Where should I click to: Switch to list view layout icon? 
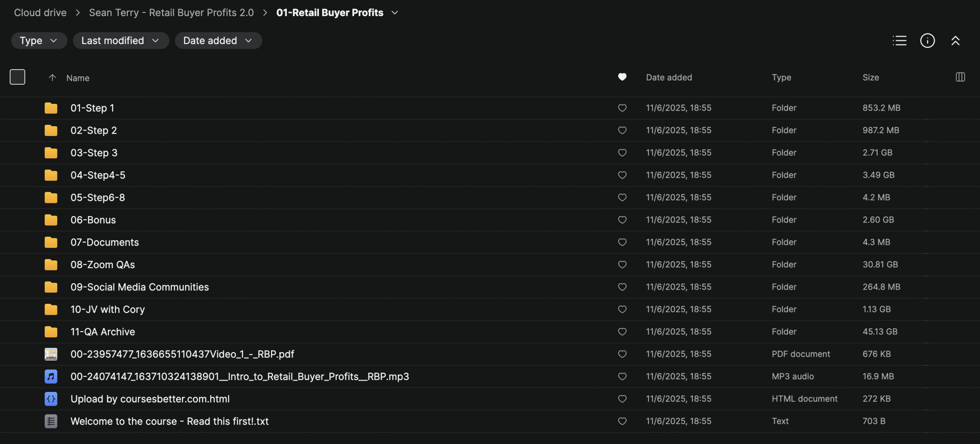click(x=899, y=41)
